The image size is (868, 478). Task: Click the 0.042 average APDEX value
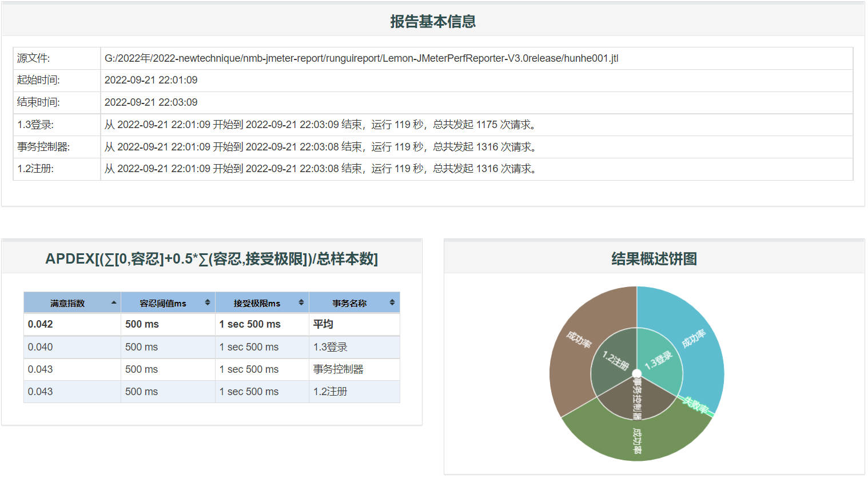pyautogui.click(x=41, y=324)
